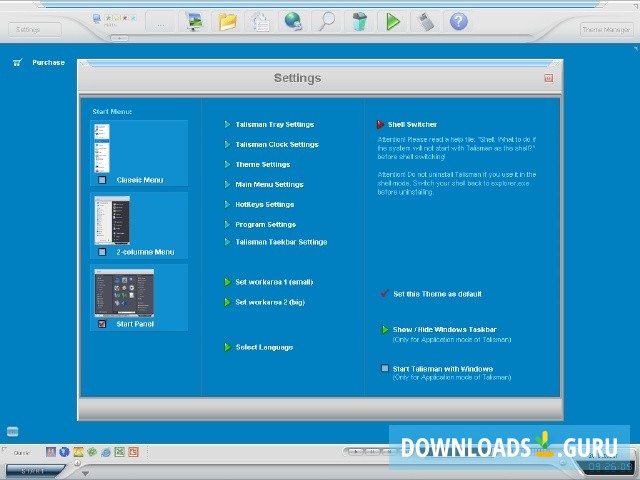Image resolution: width=640 pixels, height=480 pixels.
Task: Click the green play icon in the top toolbar
Action: [393, 21]
